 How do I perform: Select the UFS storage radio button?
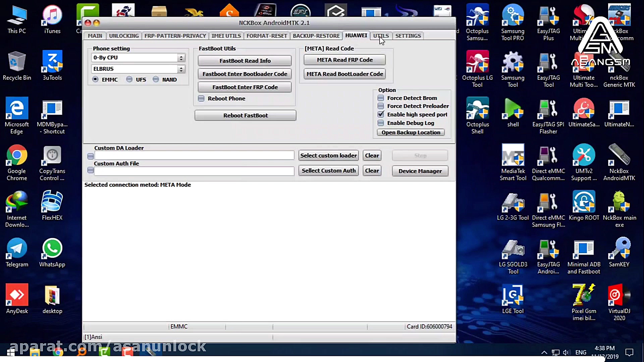click(x=129, y=79)
